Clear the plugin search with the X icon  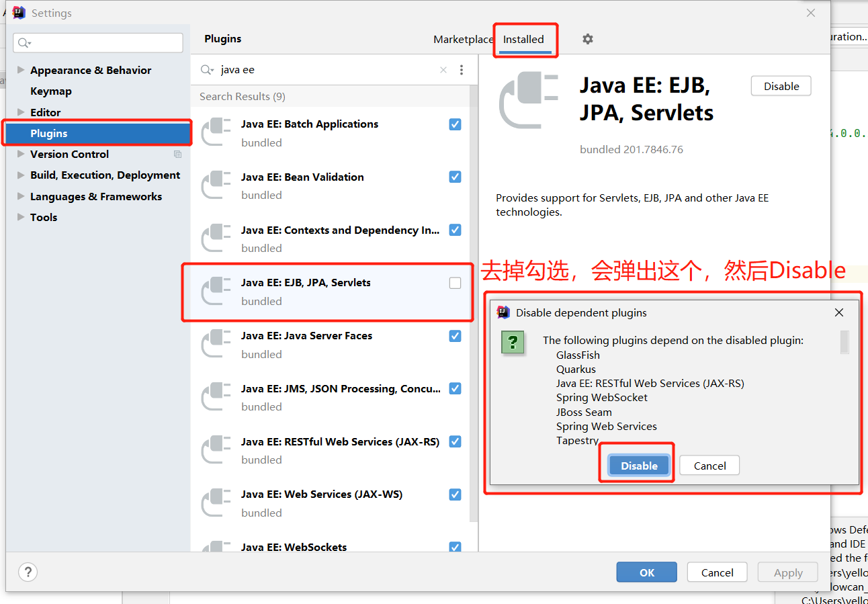pyautogui.click(x=443, y=70)
